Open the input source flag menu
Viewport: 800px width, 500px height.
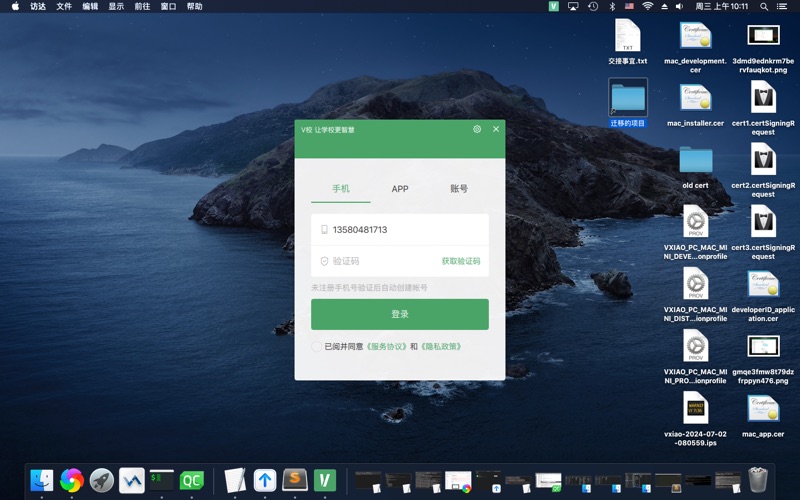[630, 6]
